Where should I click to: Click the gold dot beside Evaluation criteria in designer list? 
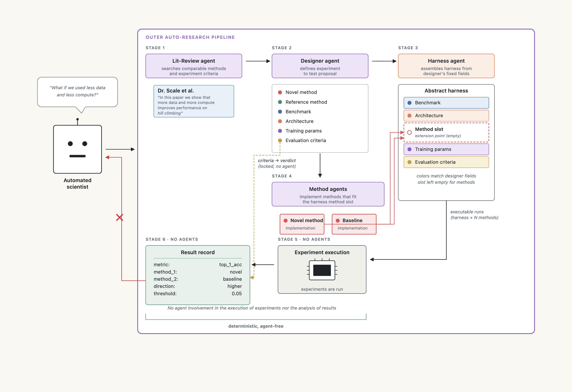tap(280, 140)
